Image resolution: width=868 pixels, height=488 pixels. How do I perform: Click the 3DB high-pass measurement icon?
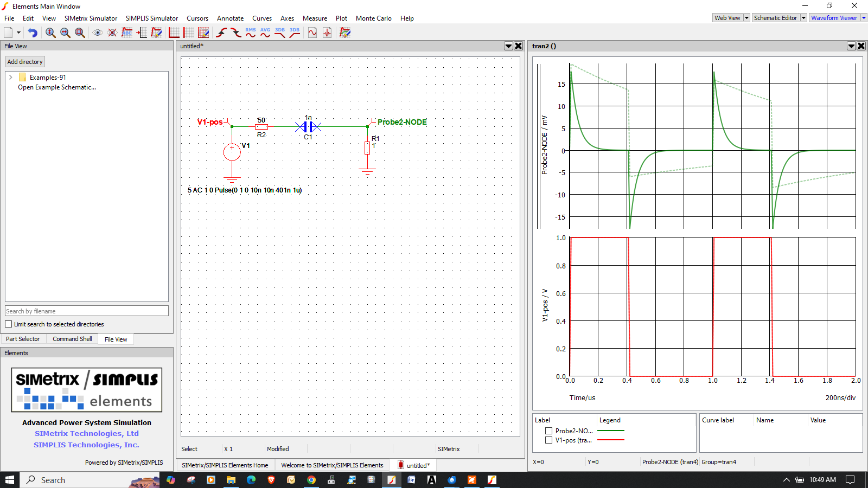click(295, 33)
